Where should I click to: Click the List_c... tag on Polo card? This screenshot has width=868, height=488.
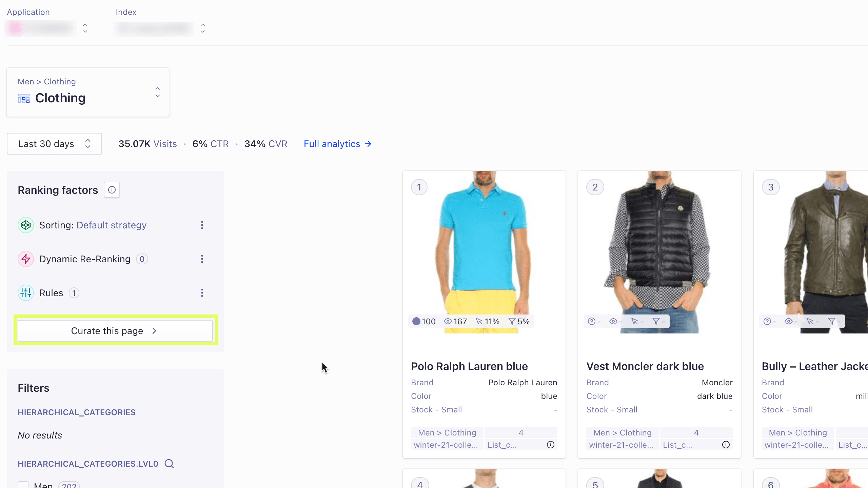click(502, 445)
